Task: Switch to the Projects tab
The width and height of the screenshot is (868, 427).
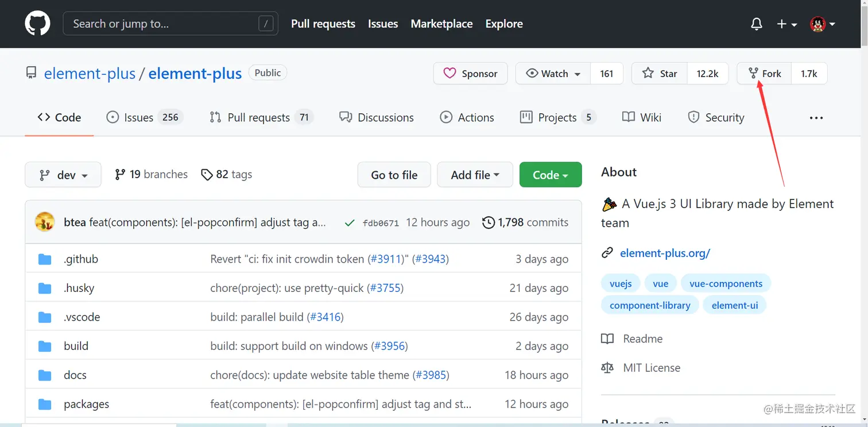Action: coord(558,117)
